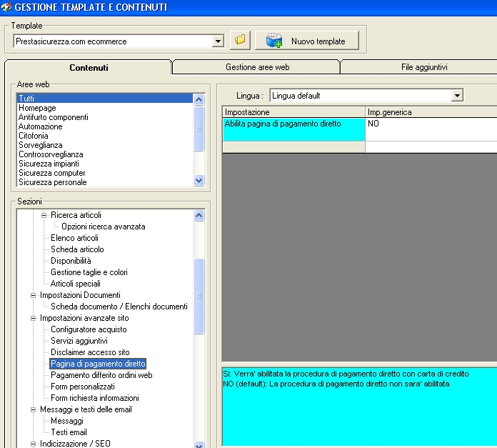Click the Impostazione column header
Viewport: 497px width, 448px height.
click(x=293, y=112)
